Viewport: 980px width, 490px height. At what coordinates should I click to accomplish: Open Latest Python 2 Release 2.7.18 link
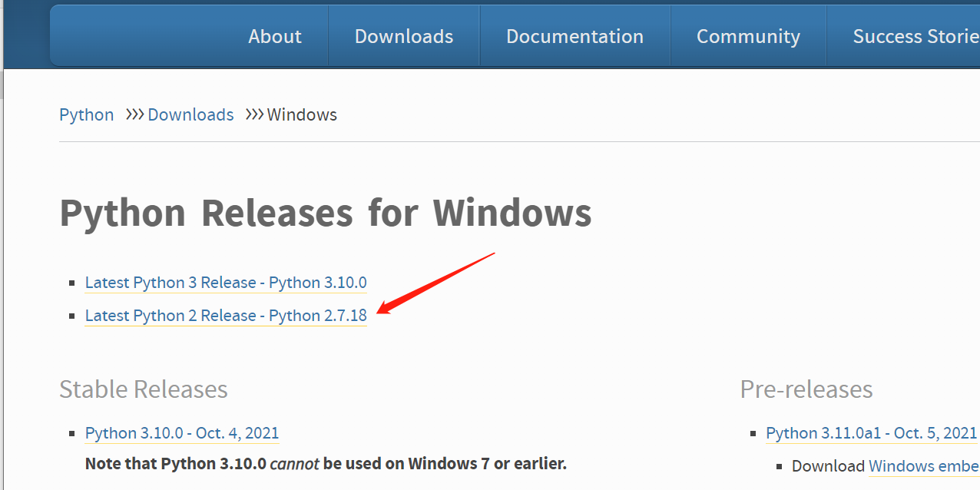[226, 316]
